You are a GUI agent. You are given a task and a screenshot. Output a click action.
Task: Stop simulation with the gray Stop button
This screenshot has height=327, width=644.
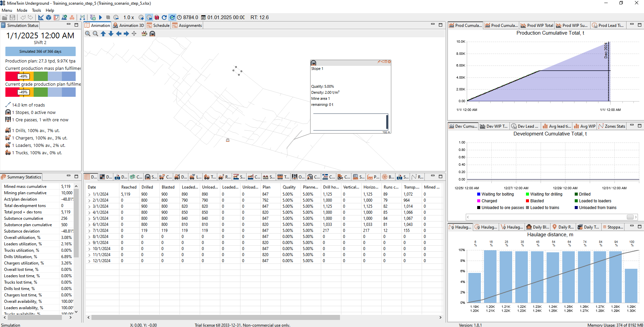(108, 17)
